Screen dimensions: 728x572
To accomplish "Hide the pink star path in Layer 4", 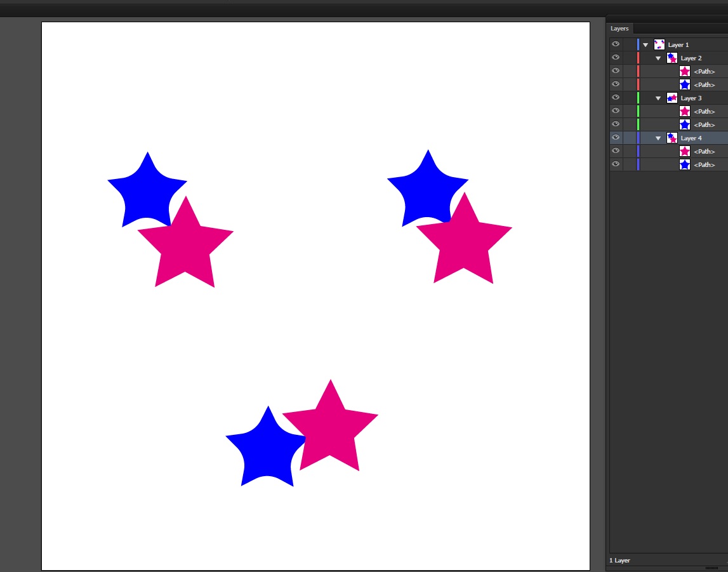I will (x=616, y=151).
